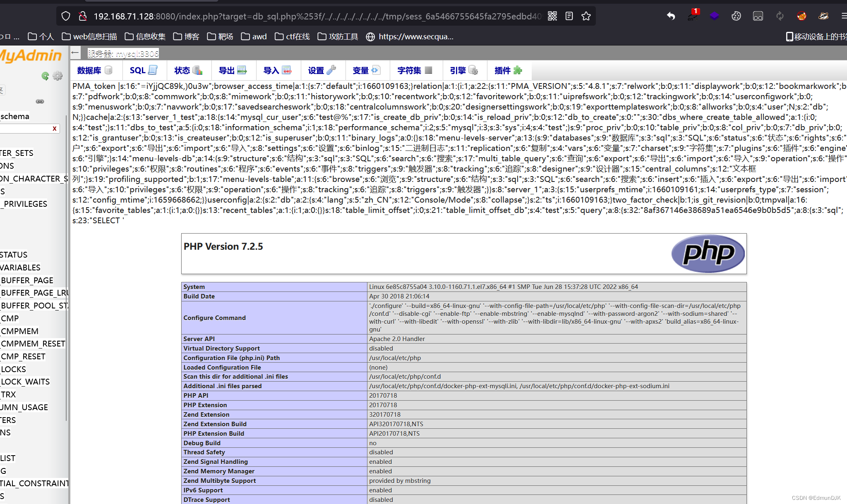This screenshot has width=847, height=504.
Task: Select the CMPMEM table in sidebar
Action: click(19, 331)
